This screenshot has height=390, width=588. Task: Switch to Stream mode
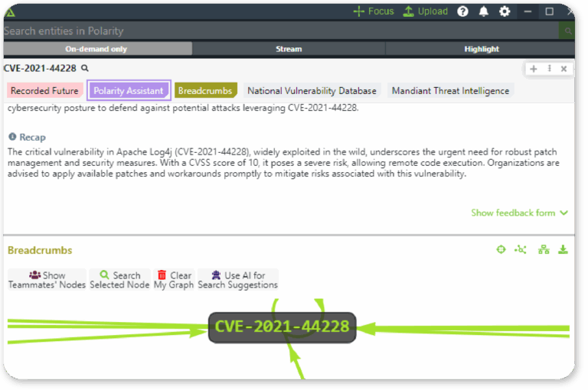(289, 49)
